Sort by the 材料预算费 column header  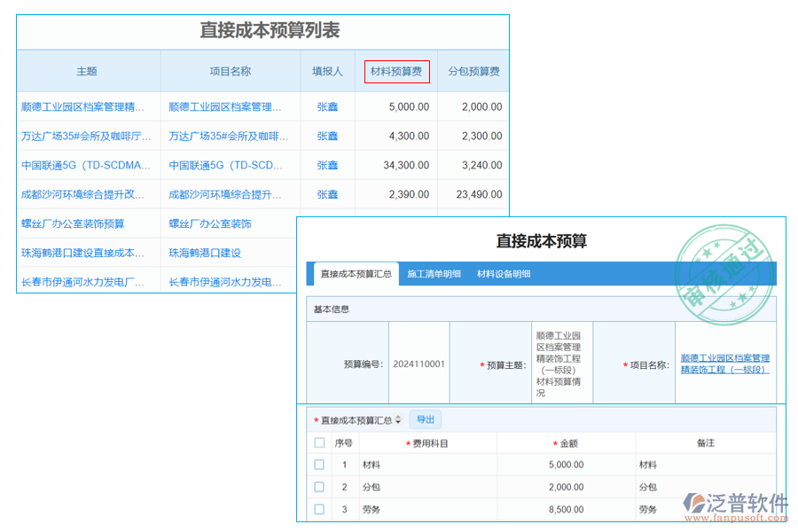point(395,71)
